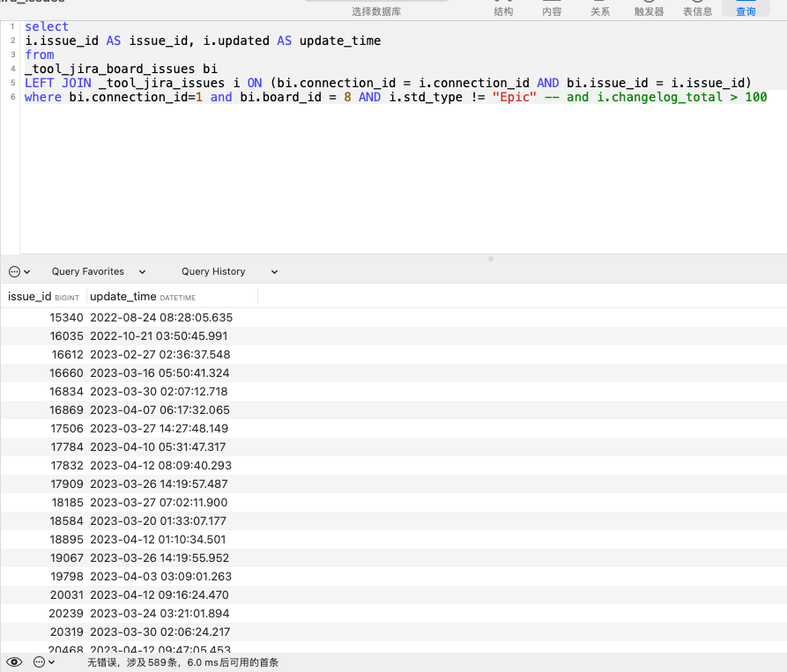This screenshot has height=672, width=787.
Task: Click the LEFT JOIN keyword in line 5
Action: coord(58,83)
